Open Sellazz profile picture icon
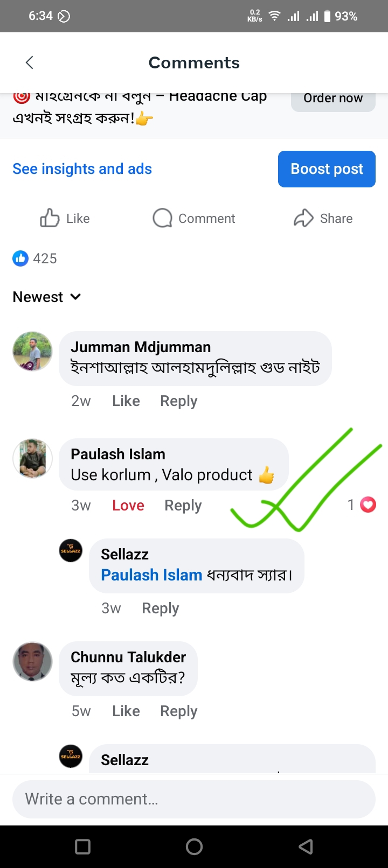 coord(71,550)
